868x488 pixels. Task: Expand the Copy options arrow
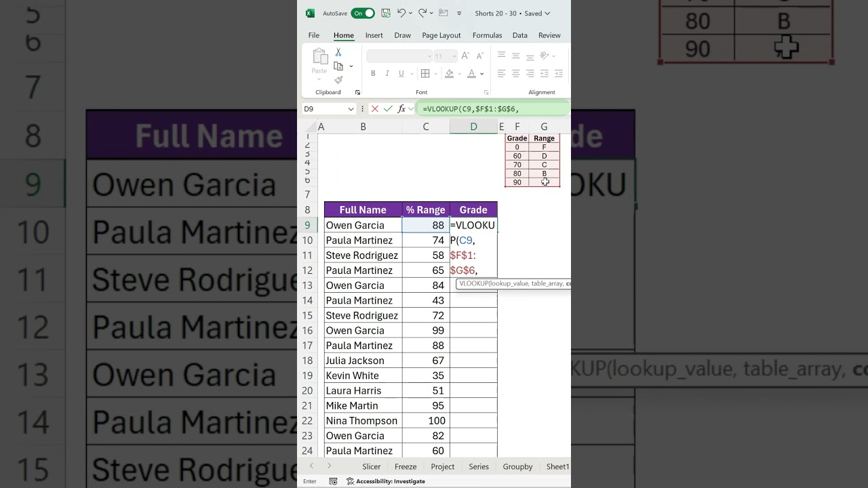(x=351, y=66)
